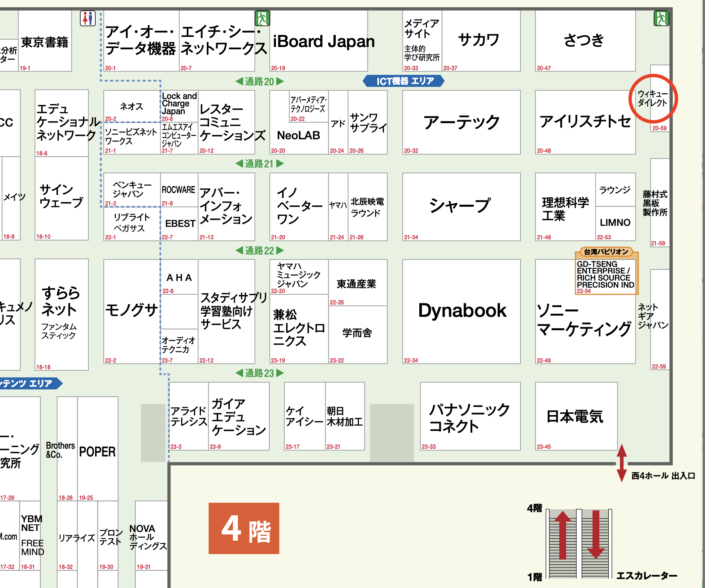Select the ネオス booth 20-2

[132, 106]
